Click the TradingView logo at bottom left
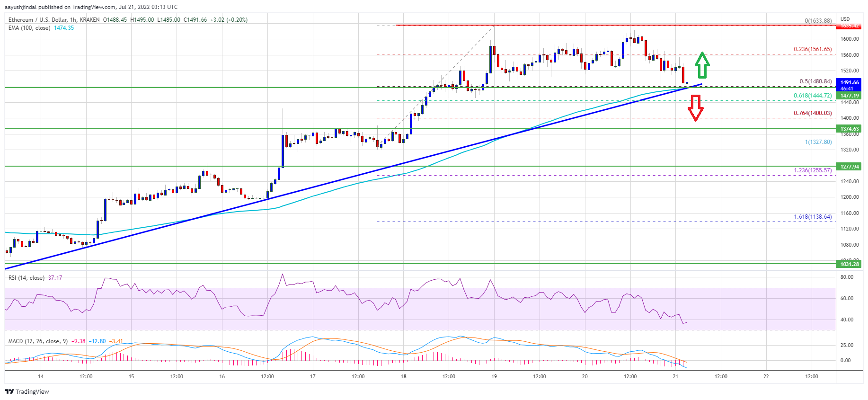 (x=27, y=391)
